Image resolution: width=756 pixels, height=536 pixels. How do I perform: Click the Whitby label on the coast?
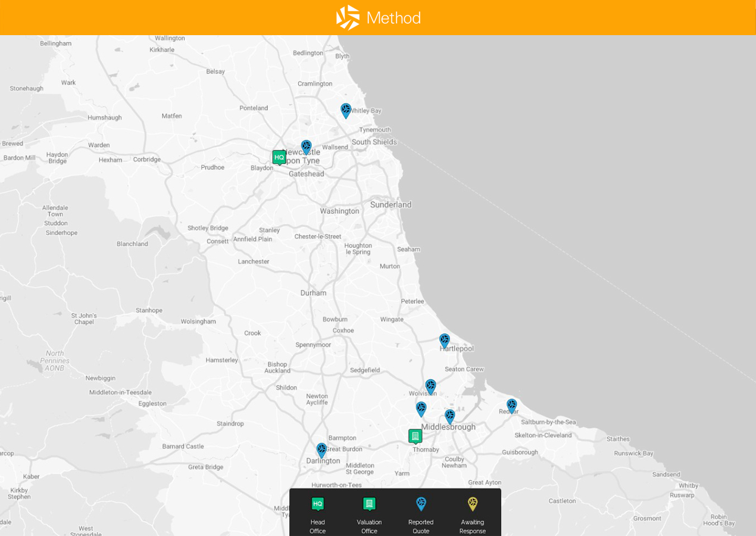688,485
